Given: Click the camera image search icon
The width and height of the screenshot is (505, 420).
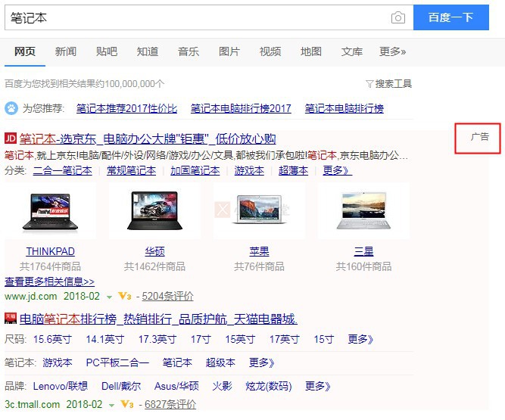Looking at the screenshot, I should 398,17.
